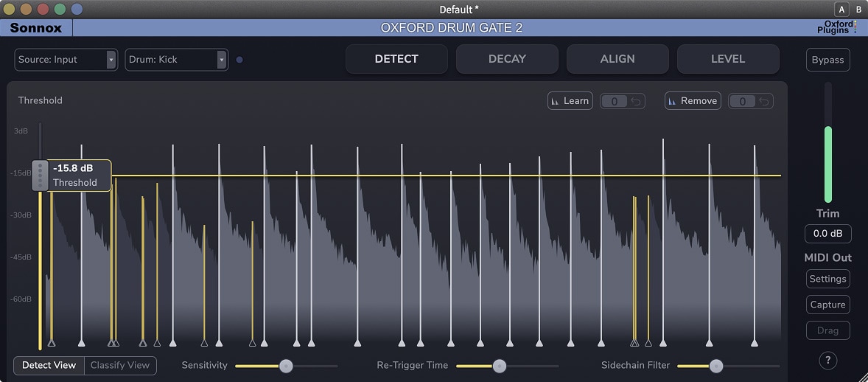Click the Learn undo arrow icon
The height and width of the screenshot is (382, 868).
pyautogui.click(x=637, y=101)
